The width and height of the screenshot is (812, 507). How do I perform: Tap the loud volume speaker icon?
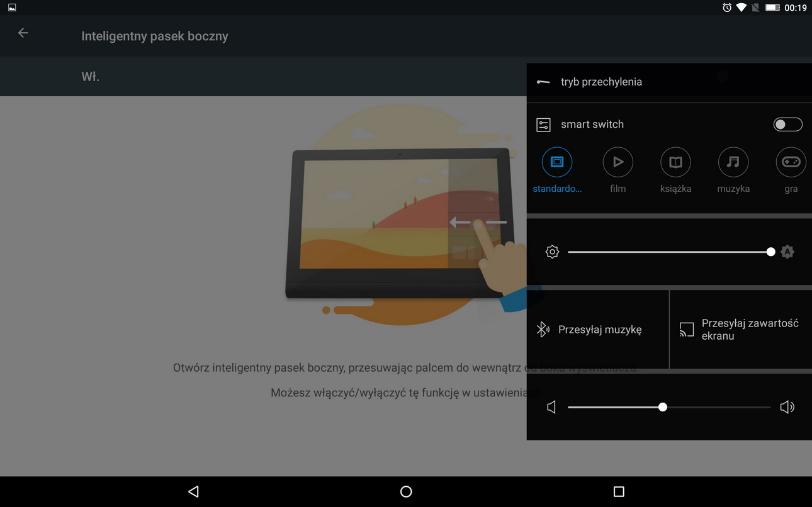tap(787, 408)
